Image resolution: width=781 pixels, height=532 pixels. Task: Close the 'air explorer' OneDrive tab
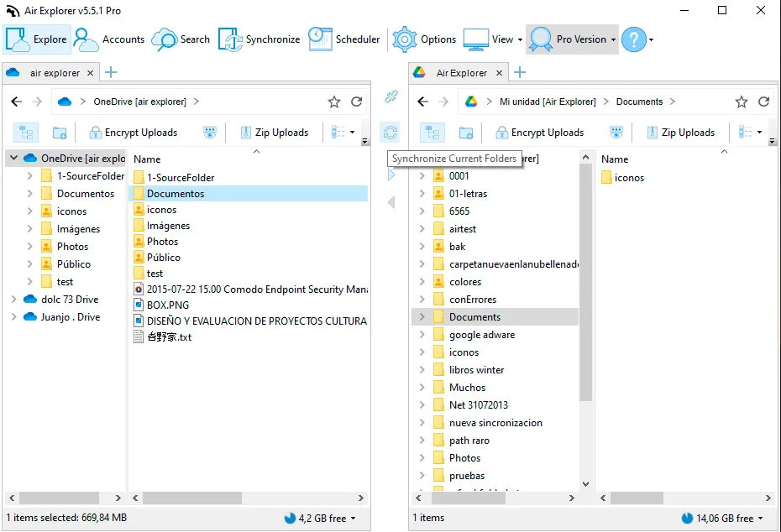pyautogui.click(x=90, y=73)
